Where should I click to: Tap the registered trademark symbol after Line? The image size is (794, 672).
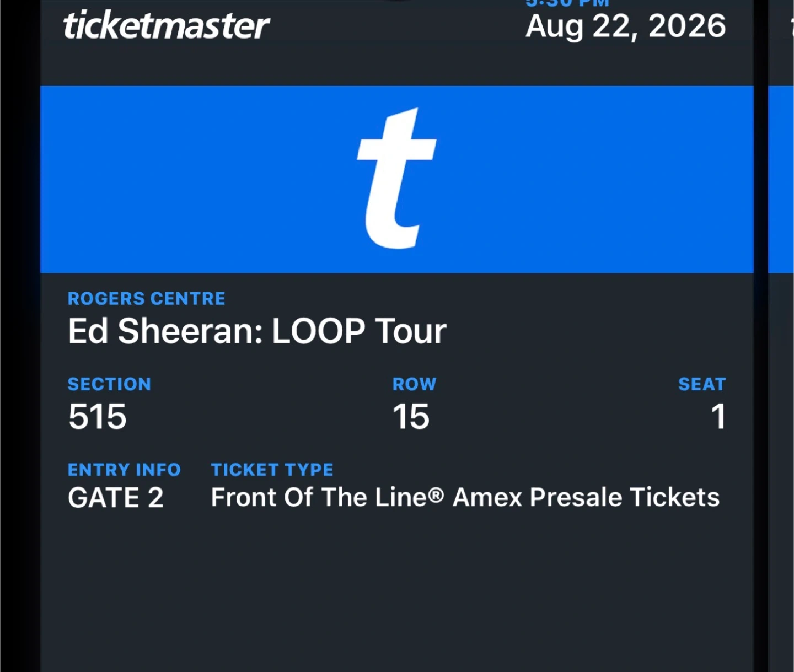[x=436, y=496]
